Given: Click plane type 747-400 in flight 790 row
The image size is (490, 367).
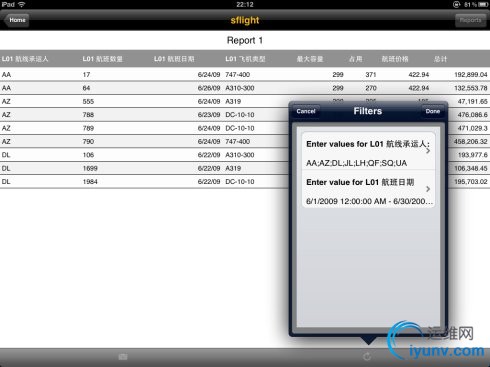Looking at the screenshot, I should coord(237,141).
